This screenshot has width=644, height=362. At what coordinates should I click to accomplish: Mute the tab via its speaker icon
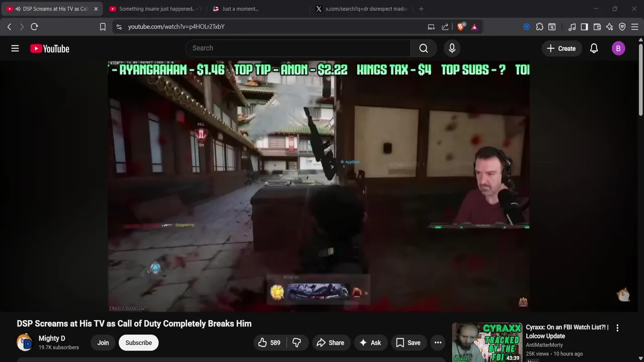tap(18, 9)
